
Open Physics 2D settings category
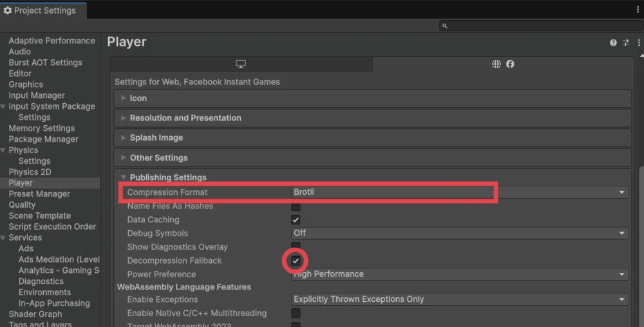pos(30,172)
